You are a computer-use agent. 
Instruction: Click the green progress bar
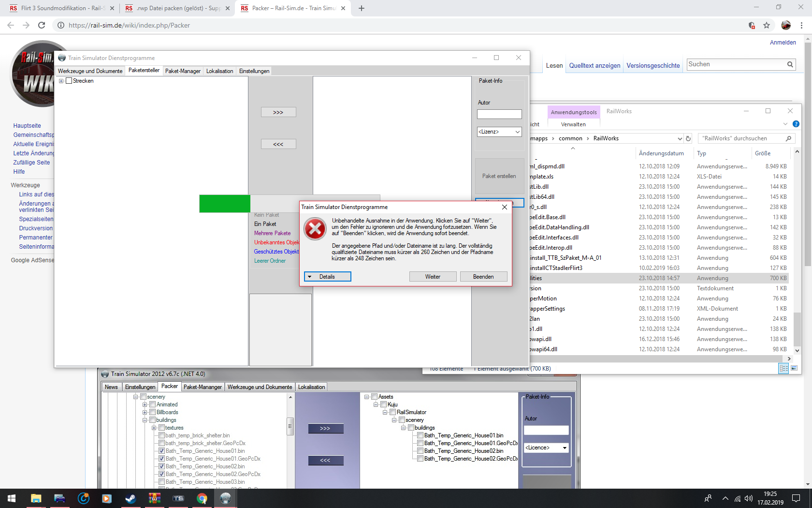click(225, 204)
